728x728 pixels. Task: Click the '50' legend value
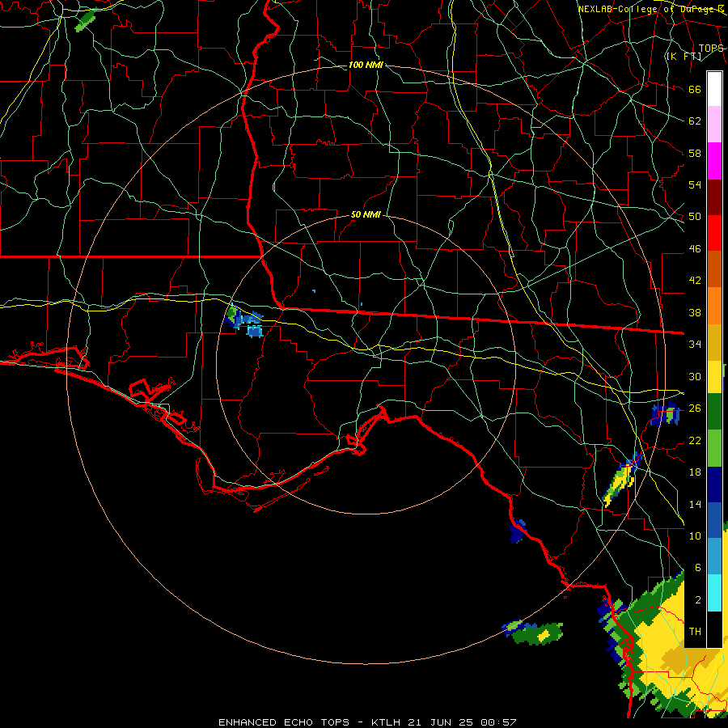click(695, 217)
